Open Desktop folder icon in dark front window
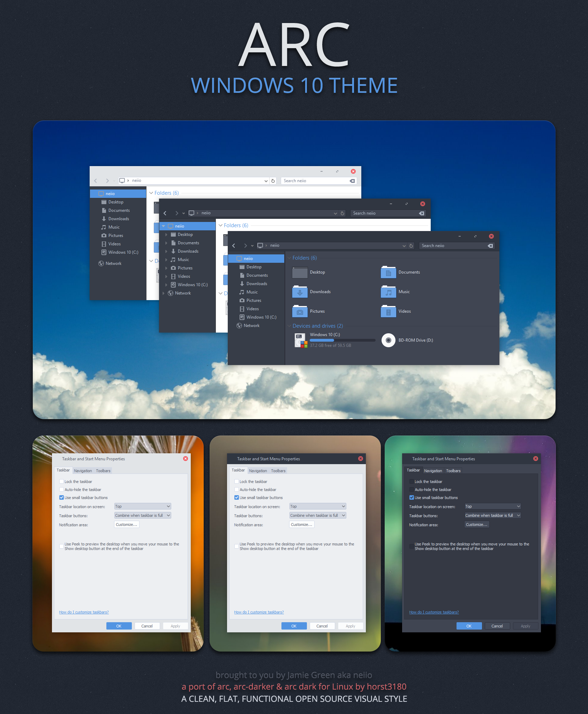Viewport: 588px width, 714px height. (x=300, y=272)
